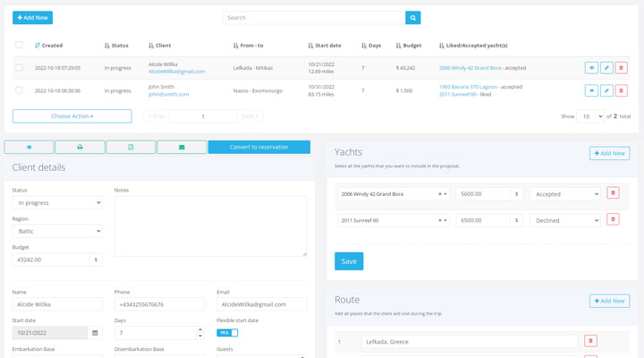Toggle the Flexible start date switch
Viewport: 644px width, 358px height.
[x=227, y=333]
